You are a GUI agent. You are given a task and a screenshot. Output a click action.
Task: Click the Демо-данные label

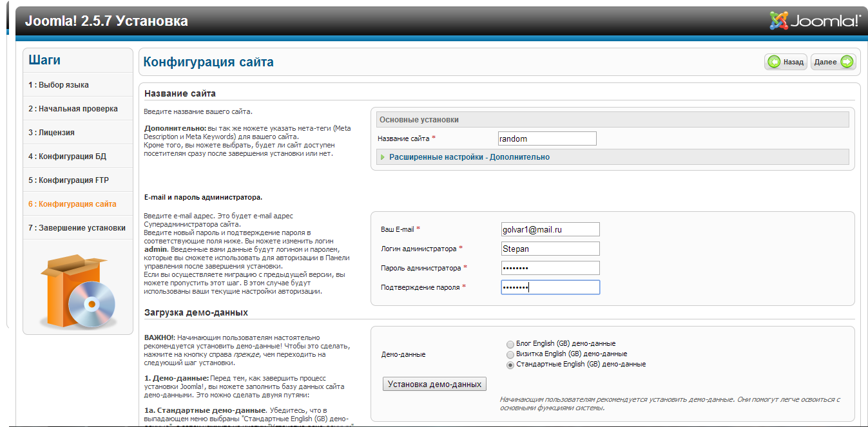403,354
